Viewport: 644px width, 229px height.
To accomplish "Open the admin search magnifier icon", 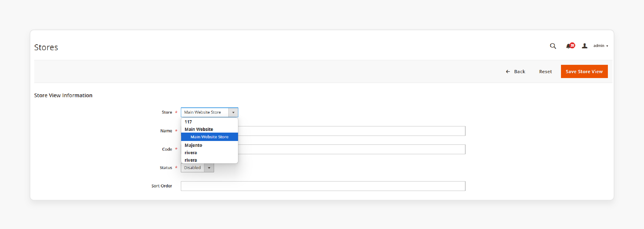I will pyautogui.click(x=553, y=46).
